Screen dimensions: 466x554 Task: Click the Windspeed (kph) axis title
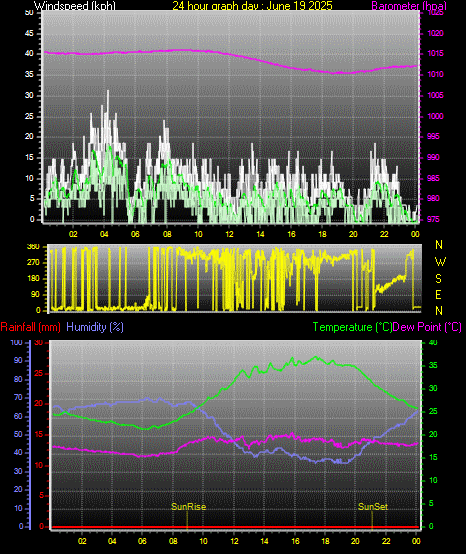pyautogui.click(x=75, y=6)
